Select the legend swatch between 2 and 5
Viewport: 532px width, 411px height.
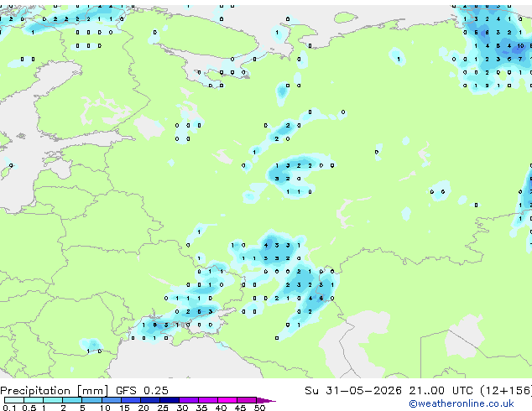(72, 400)
